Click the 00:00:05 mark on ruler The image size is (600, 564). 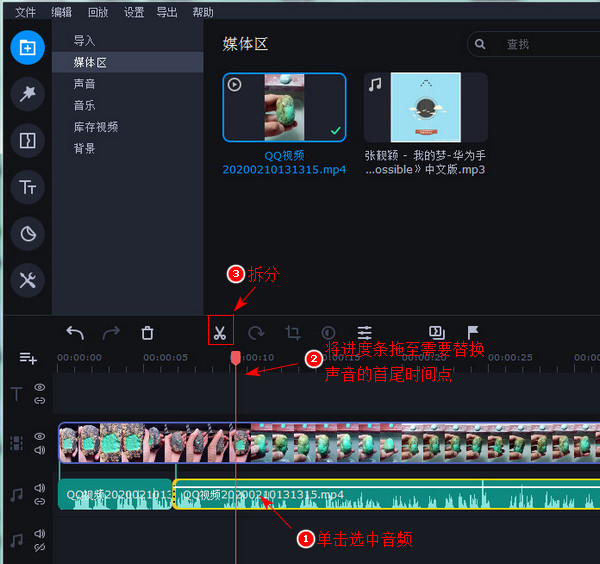165,357
